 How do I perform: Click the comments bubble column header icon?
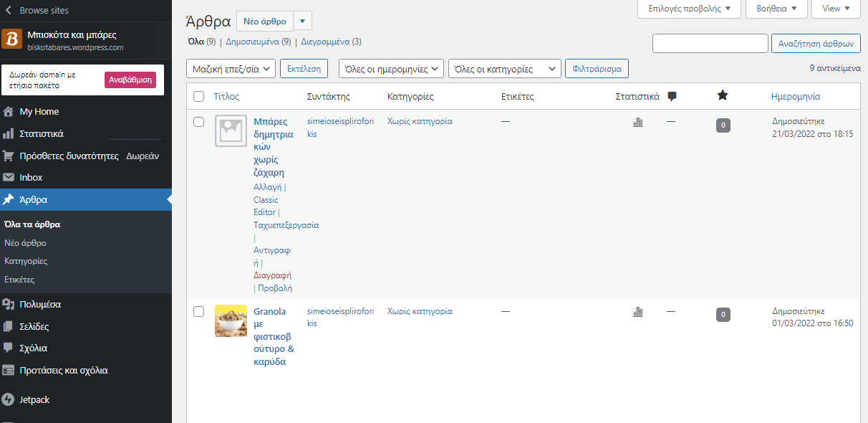click(672, 96)
